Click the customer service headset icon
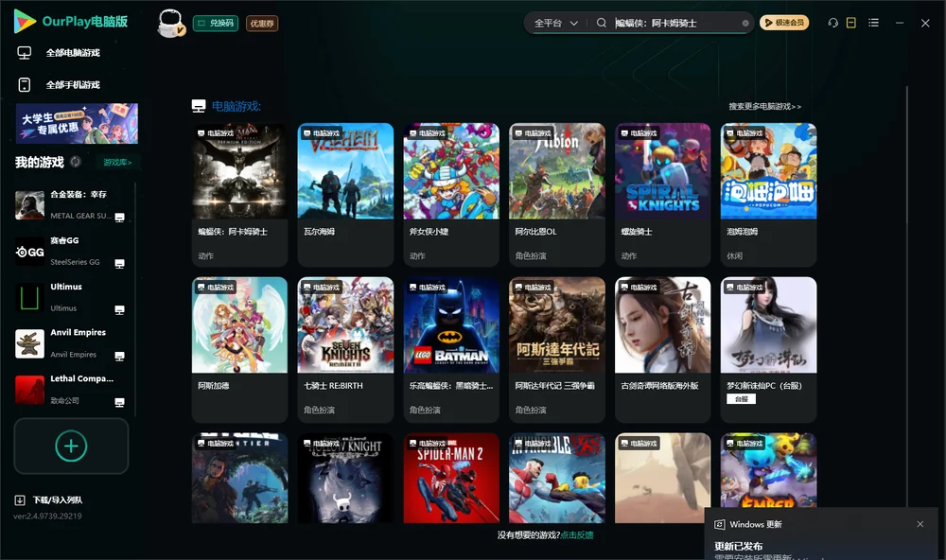The height and width of the screenshot is (560, 946). [832, 23]
